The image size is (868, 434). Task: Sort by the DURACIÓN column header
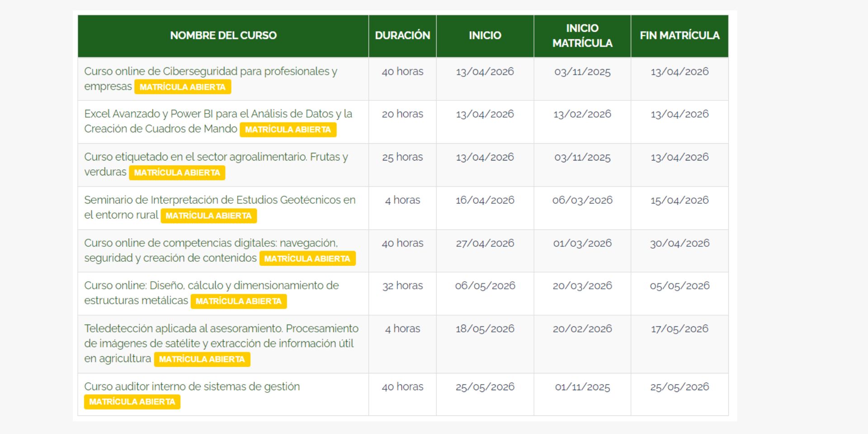402,35
